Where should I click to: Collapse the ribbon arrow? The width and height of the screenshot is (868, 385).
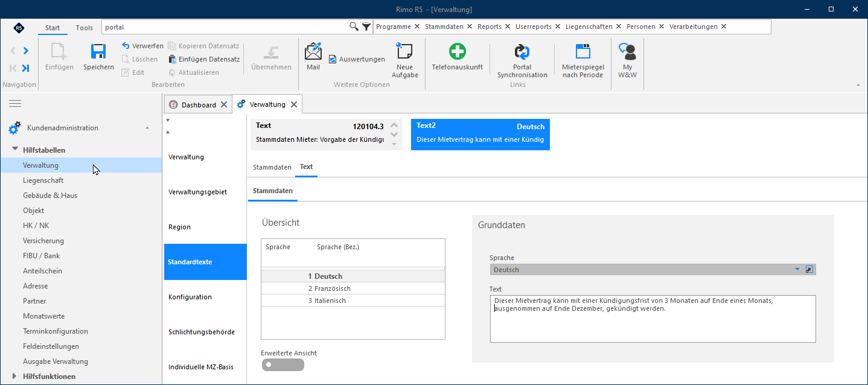click(858, 85)
